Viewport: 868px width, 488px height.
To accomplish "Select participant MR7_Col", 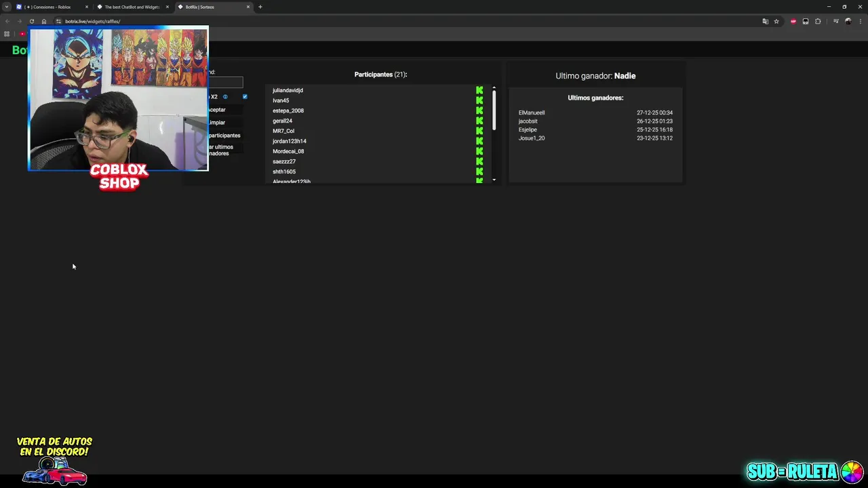I will point(283,131).
